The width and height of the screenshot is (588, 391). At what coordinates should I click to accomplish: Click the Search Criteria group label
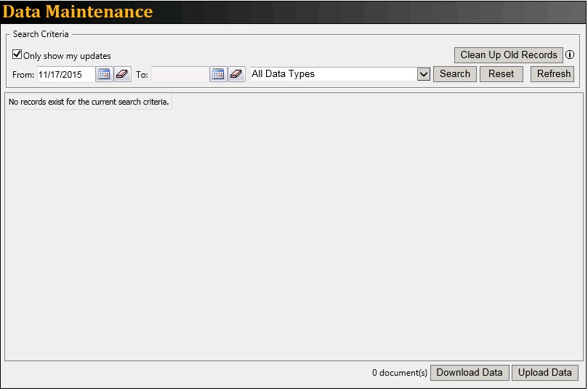pos(41,34)
